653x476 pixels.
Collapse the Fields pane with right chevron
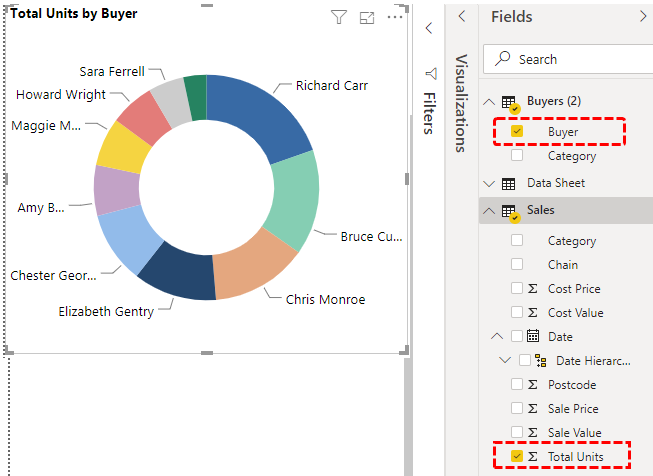pyautogui.click(x=643, y=17)
